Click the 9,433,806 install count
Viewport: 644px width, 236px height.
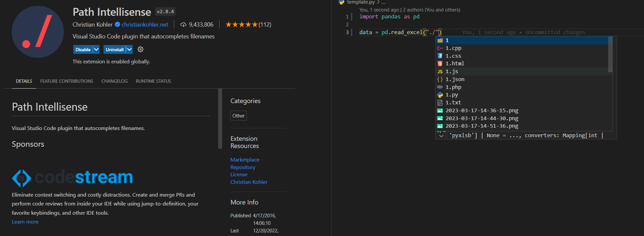[x=201, y=25]
